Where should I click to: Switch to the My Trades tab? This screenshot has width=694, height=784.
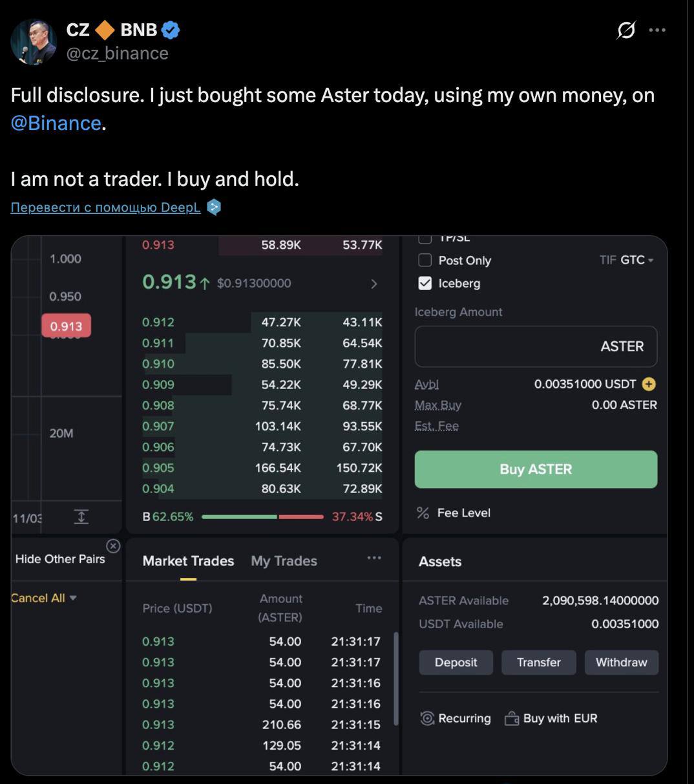pyautogui.click(x=284, y=561)
